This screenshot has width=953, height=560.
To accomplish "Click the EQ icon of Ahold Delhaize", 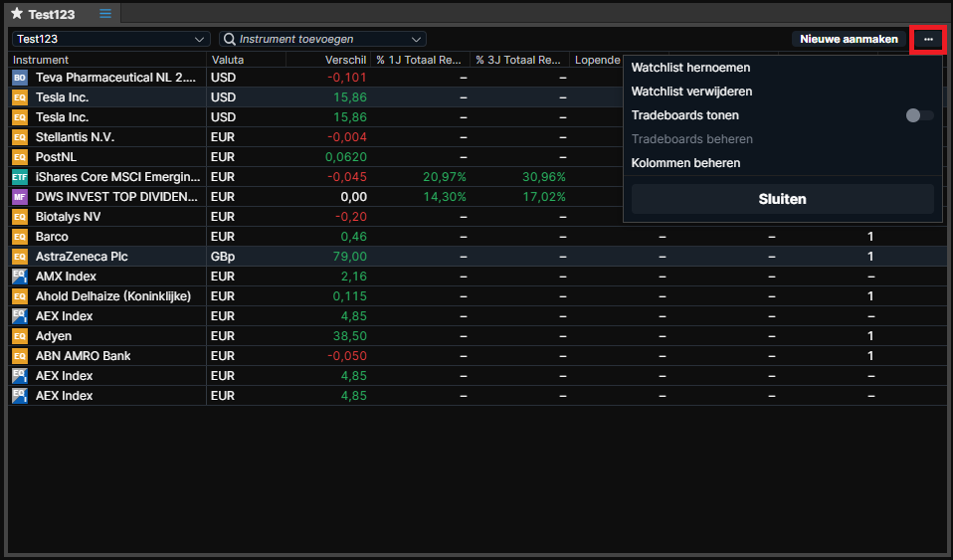I will coord(20,296).
